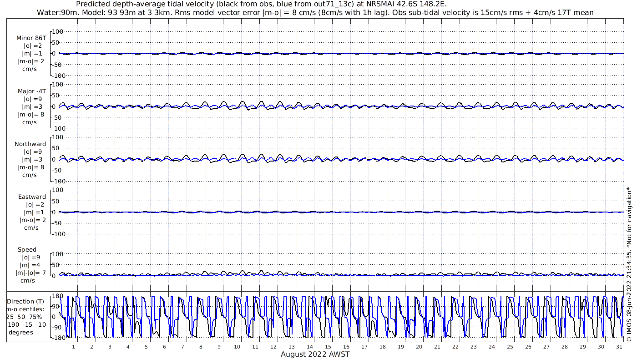Screen dimensions: 637x364
Task: Click day '11' on the date axis
Action: pos(255,347)
